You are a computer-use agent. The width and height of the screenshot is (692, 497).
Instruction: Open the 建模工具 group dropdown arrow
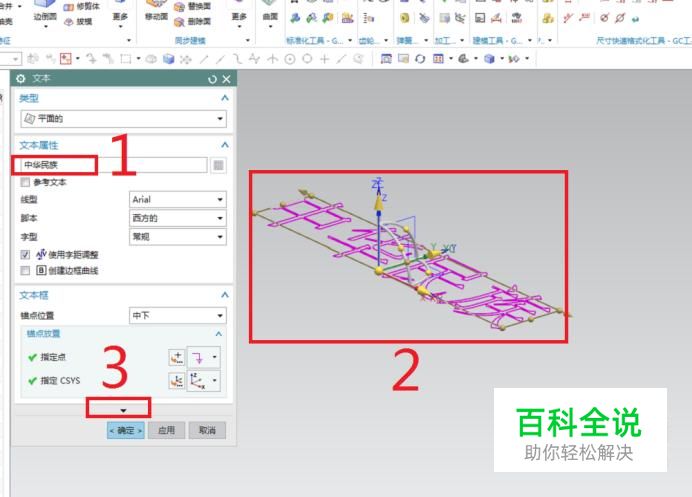pos(530,41)
